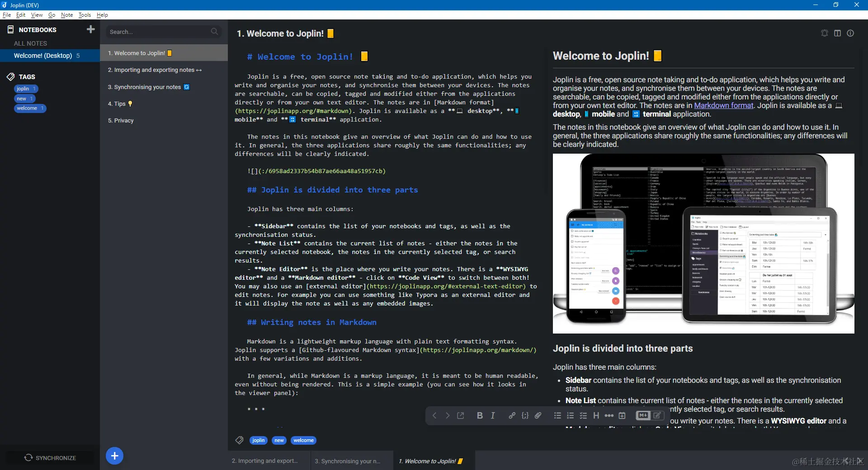
Task: Insert a code block
Action: pyautogui.click(x=525, y=415)
